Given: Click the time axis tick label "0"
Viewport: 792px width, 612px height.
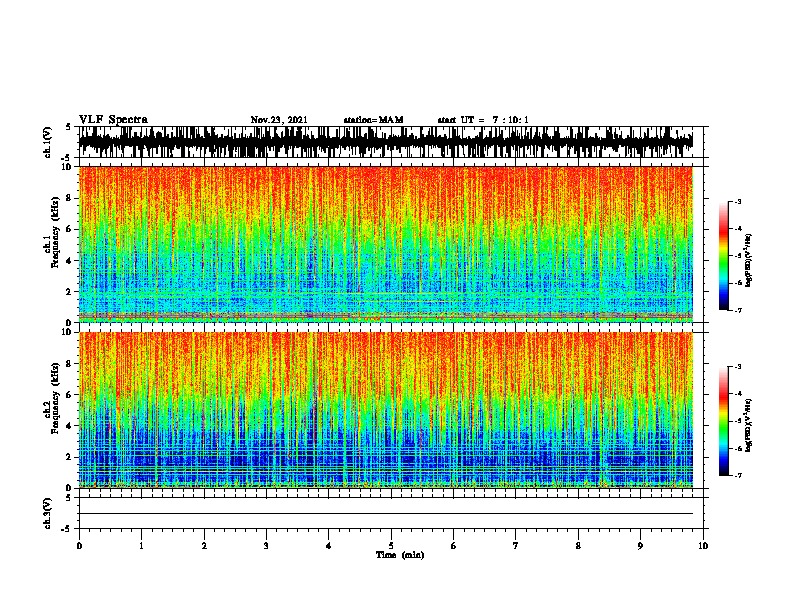Looking at the screenshot, I should point(79,546).
